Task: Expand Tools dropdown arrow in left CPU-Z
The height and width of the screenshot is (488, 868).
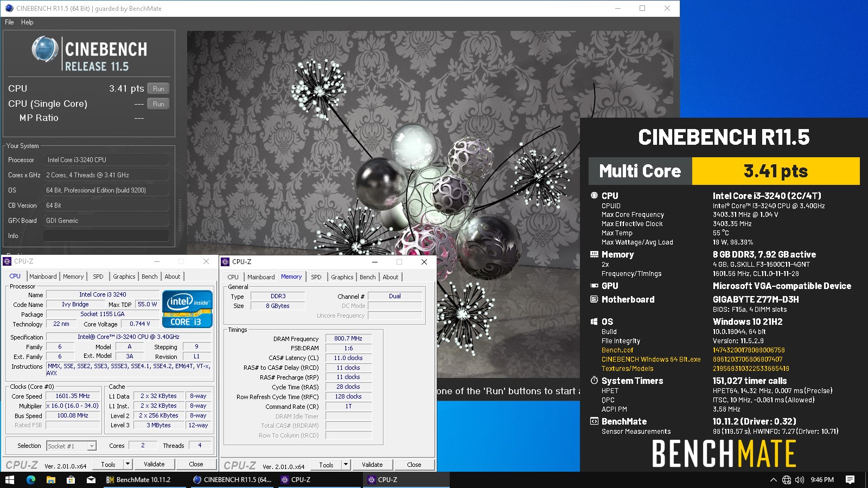Action: [127, 464]
